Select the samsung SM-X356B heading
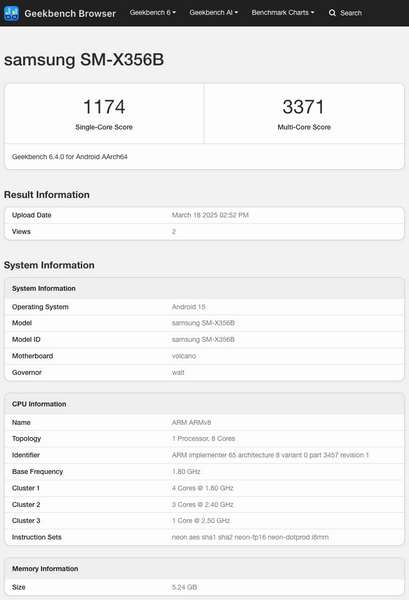The width and height of the screenshot is (409, 600). click(84, 60)
